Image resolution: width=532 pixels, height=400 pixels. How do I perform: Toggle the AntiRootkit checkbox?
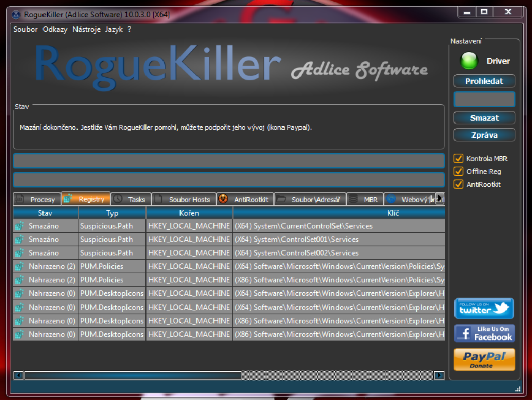pos(458,184)
